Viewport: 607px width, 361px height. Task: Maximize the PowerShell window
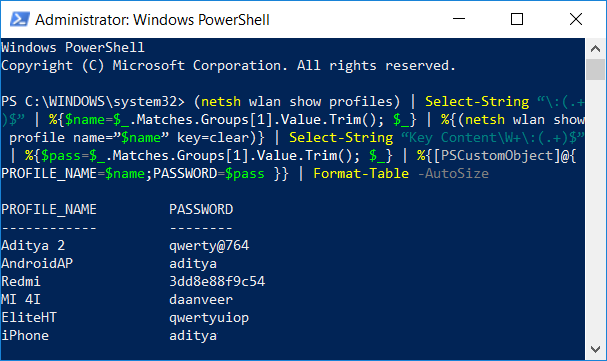(x=517, y=19)
